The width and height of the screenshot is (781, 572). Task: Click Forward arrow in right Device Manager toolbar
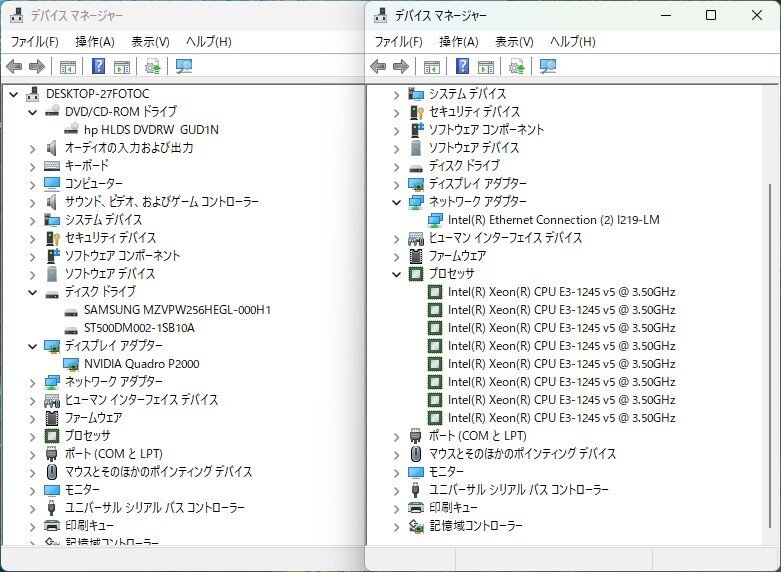point(401,66)
